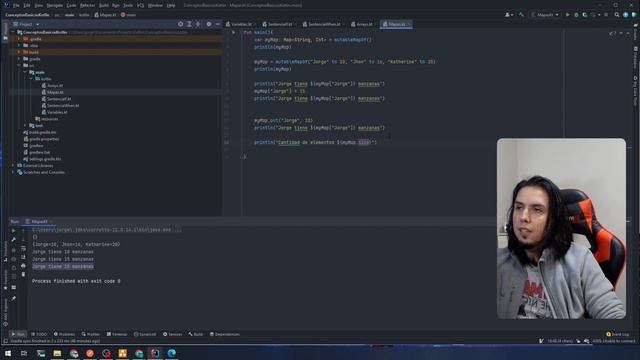
Task: Expand Scratches and Consoles node
Action: pos(13,172)
